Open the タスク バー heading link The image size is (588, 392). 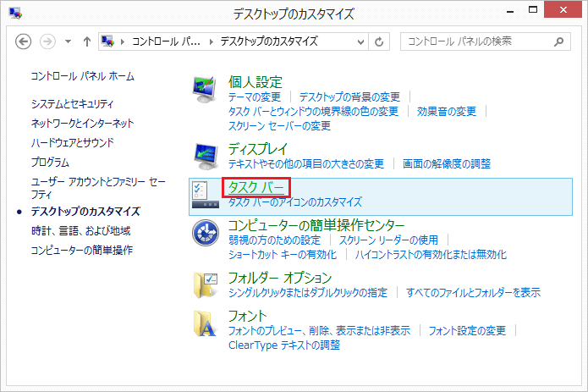256,187
